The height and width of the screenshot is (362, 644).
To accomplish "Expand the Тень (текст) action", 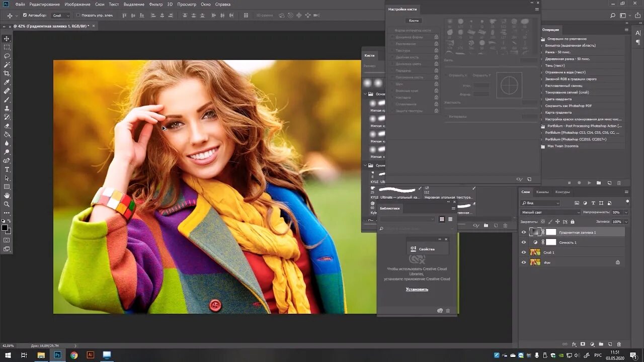I will coord(542,65).
